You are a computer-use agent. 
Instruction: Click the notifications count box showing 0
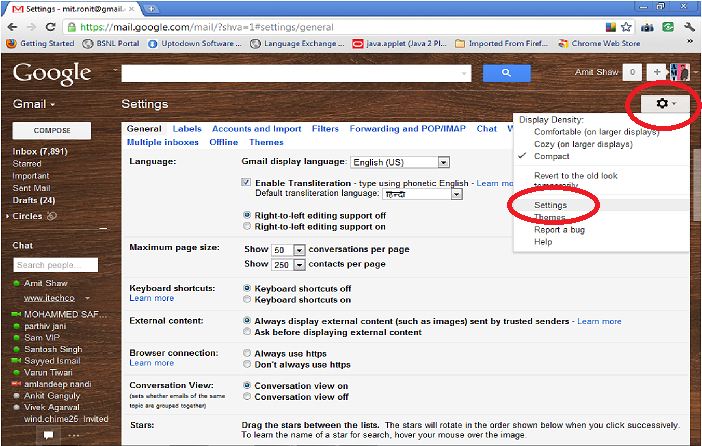click(x=632, y=72)
